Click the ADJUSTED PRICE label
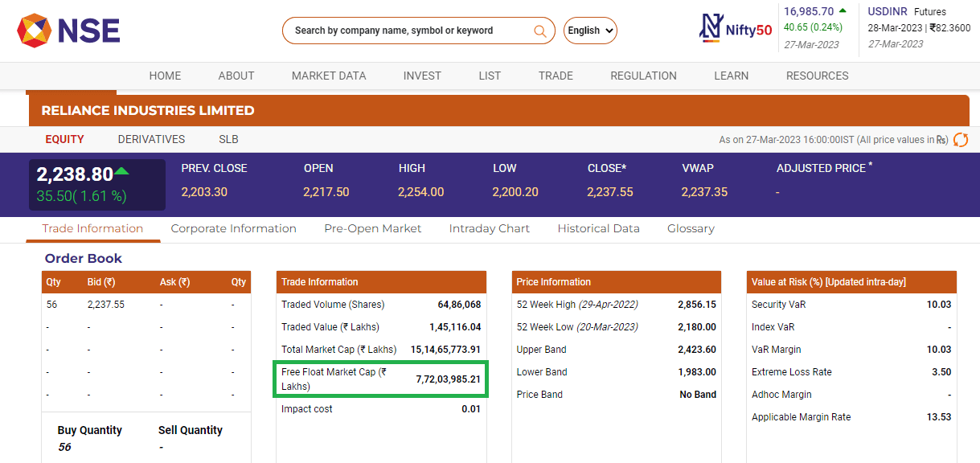Viewport: 980px width, 463px height. (x=821, y=168)
